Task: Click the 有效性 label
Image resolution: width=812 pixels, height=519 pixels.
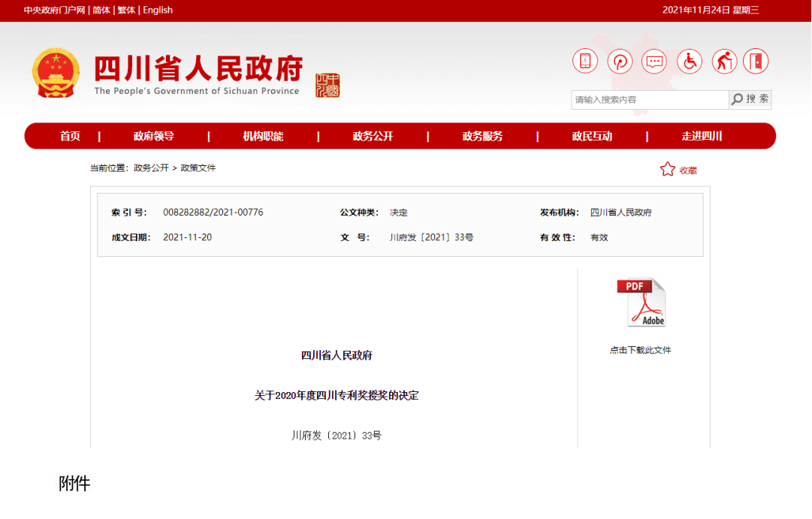Action: tap(557, 237)
